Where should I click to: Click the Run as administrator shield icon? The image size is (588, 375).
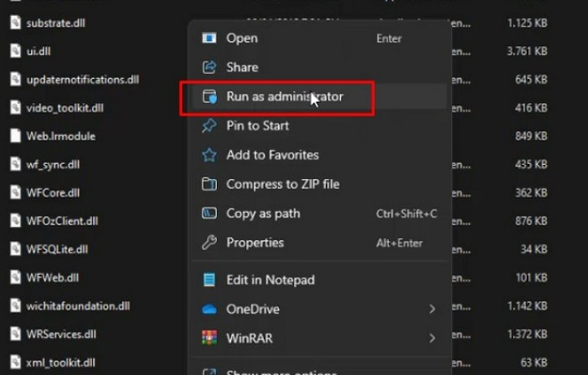210,97
